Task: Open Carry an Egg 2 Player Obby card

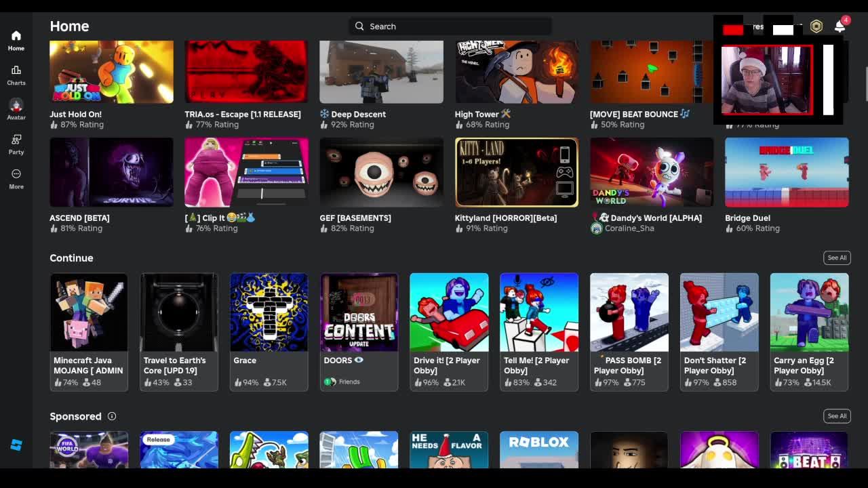Action: 809,332
